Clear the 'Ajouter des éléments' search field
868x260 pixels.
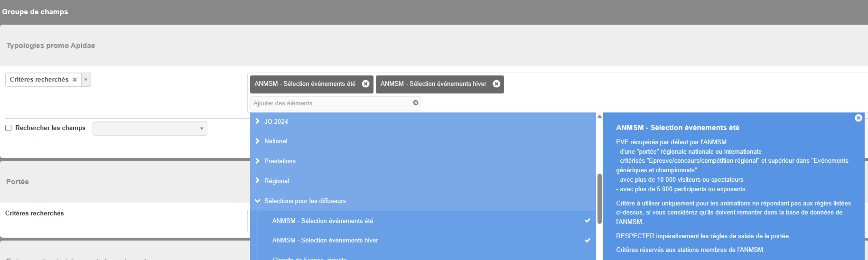click(416, 103)
